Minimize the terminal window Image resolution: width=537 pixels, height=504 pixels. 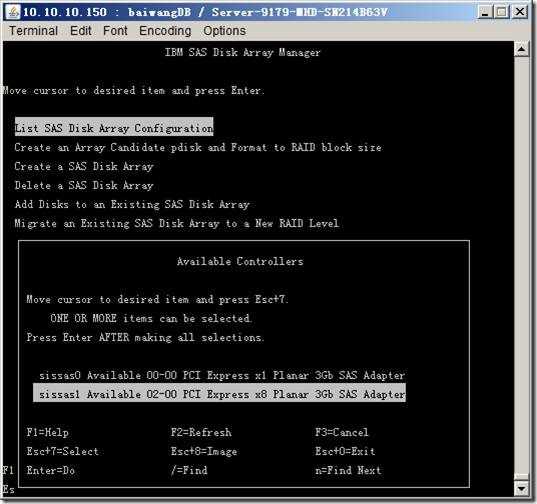pos(485,12)
